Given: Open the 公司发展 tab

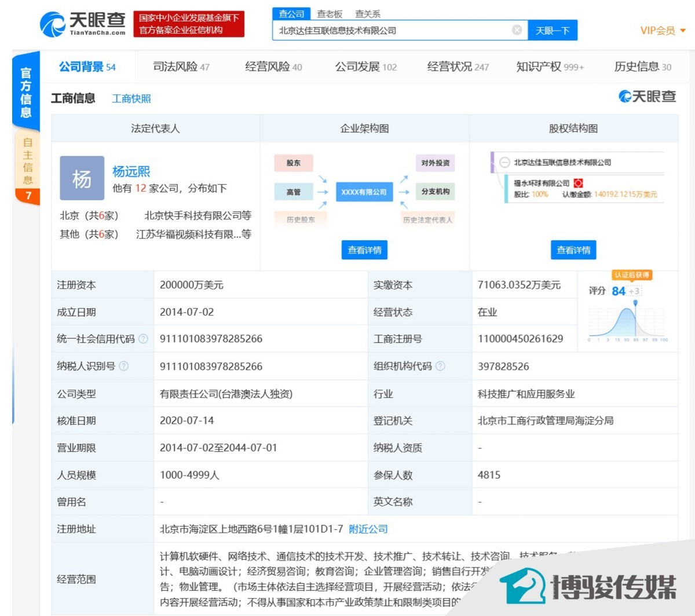Looking at the screenshot, I should (366, 67).
